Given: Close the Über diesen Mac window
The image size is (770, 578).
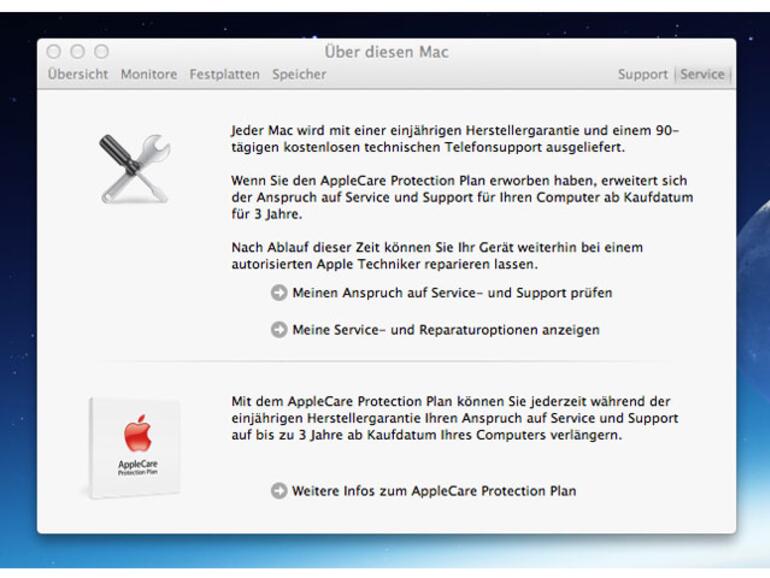Looking at the screenshot, I should (54, 52).
